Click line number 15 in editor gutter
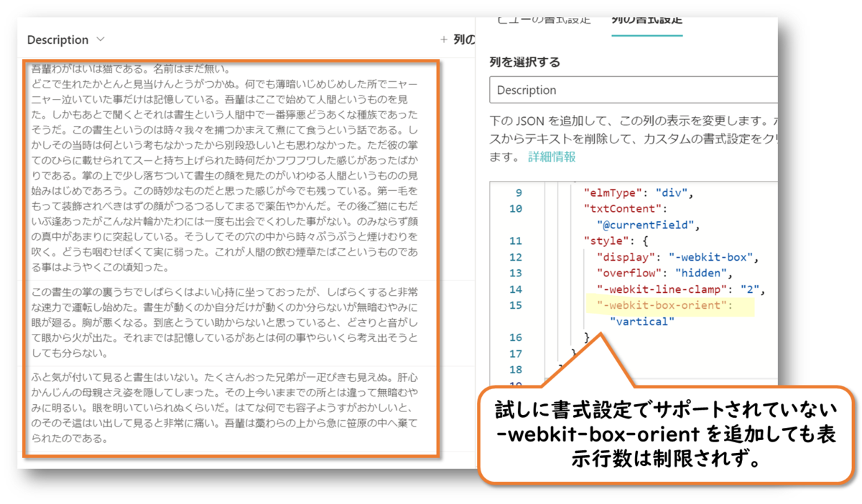The height and width of the screenshot is (504, 862). coord(515,306)
